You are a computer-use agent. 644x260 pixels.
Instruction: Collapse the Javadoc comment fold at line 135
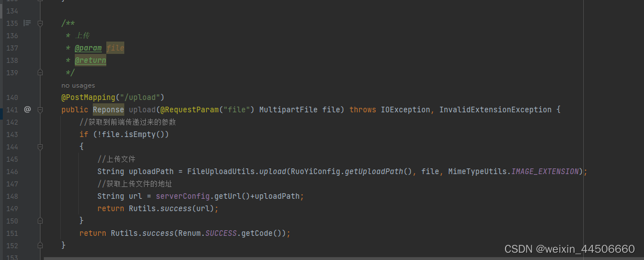(x=40, y=24)
